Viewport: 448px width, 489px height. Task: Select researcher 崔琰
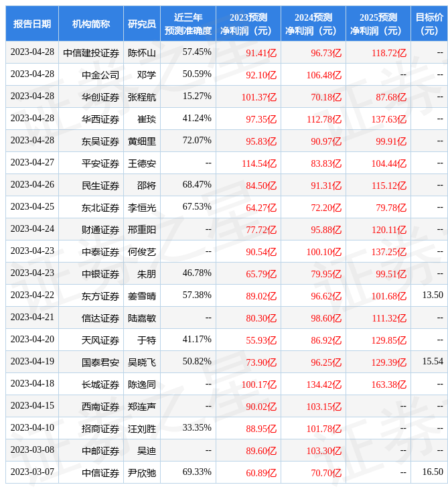[x=147, y=119]
